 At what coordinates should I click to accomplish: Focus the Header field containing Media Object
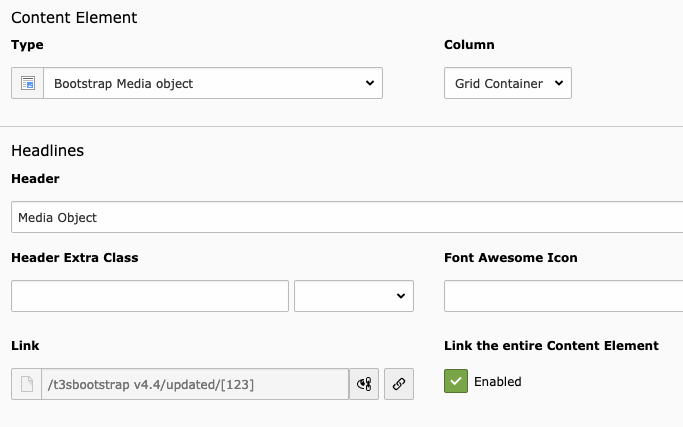pos(347,217)
